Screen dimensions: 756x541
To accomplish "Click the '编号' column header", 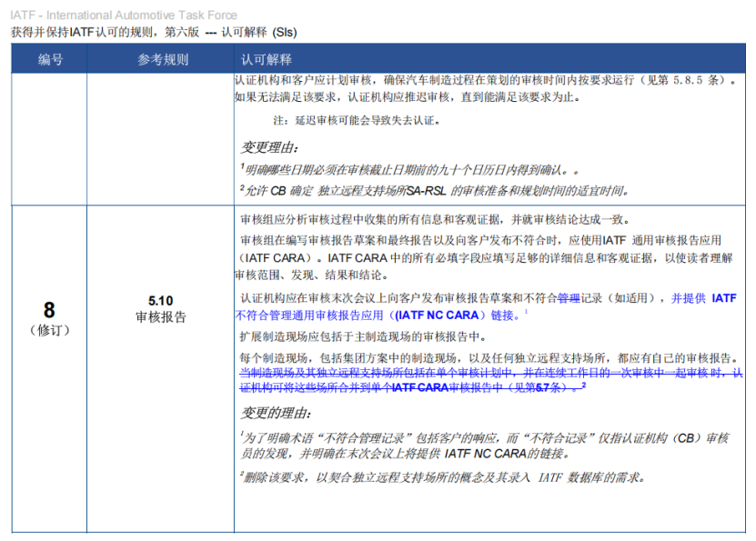I will 50,59.
